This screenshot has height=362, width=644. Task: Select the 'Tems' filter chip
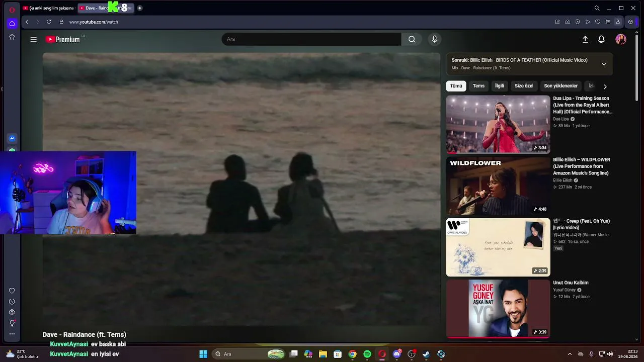pos(478,86)
